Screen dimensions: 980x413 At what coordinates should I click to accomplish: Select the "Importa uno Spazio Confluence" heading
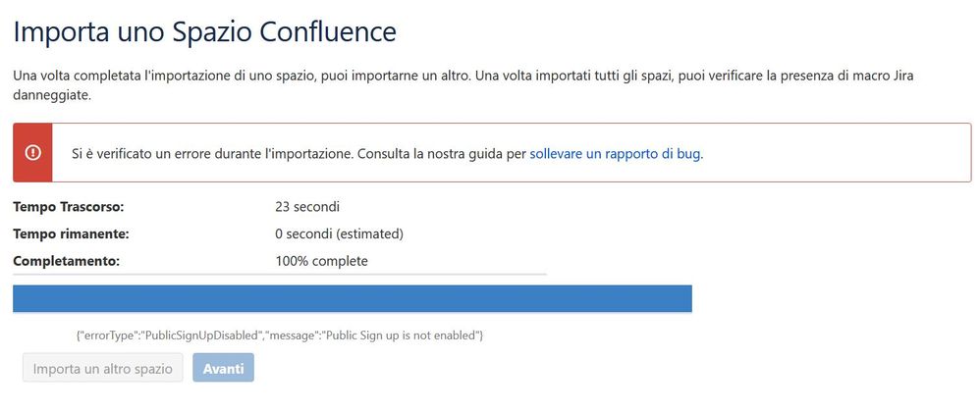click(204, 31)
